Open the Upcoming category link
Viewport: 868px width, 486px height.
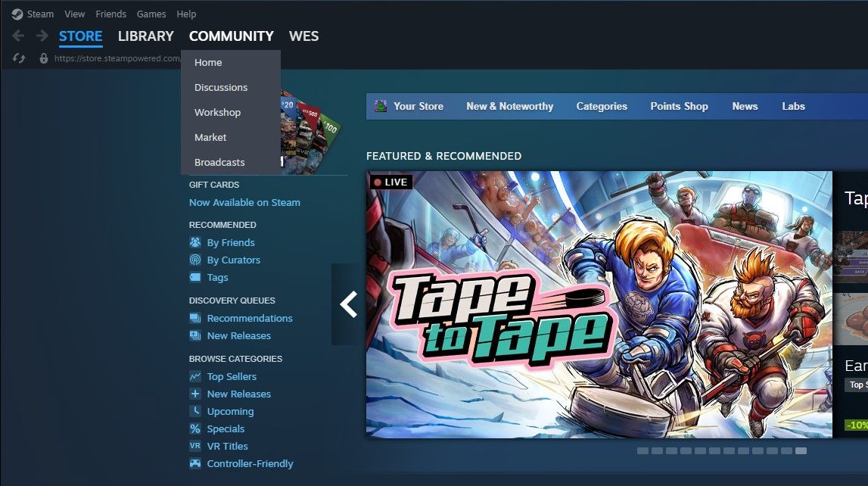(x=230, y=411)
